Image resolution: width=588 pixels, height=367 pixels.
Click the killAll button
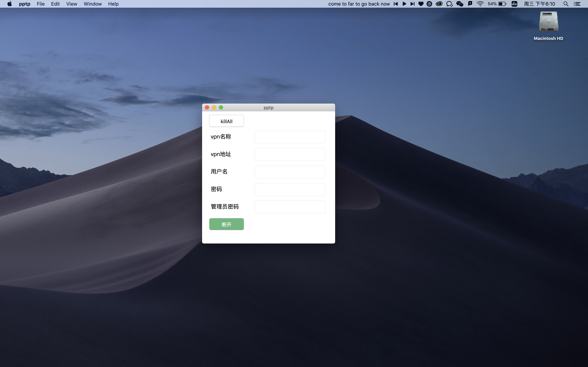click(226, 121)
